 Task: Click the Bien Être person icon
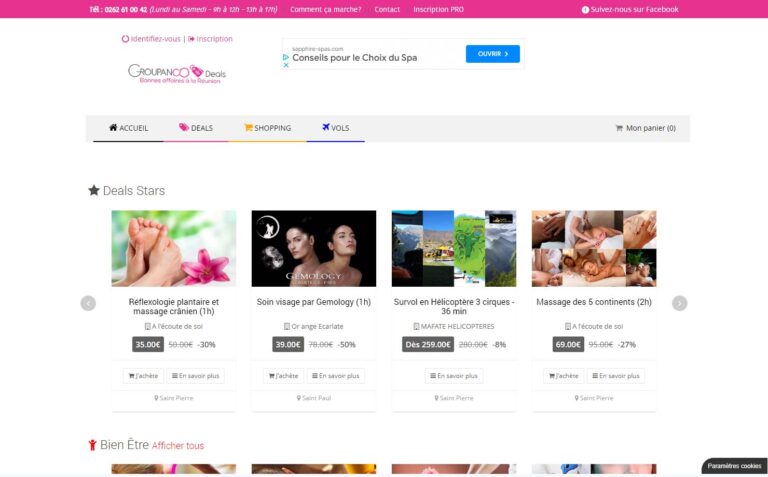(92, 445)
